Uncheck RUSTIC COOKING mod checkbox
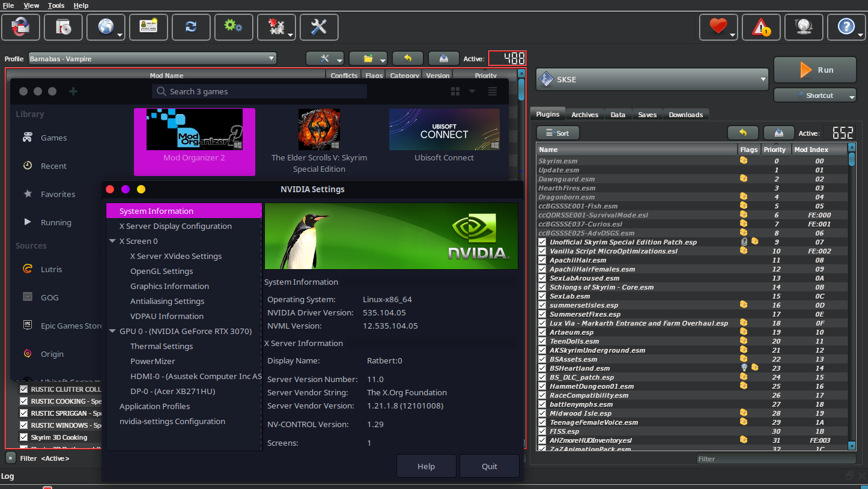 24,401
